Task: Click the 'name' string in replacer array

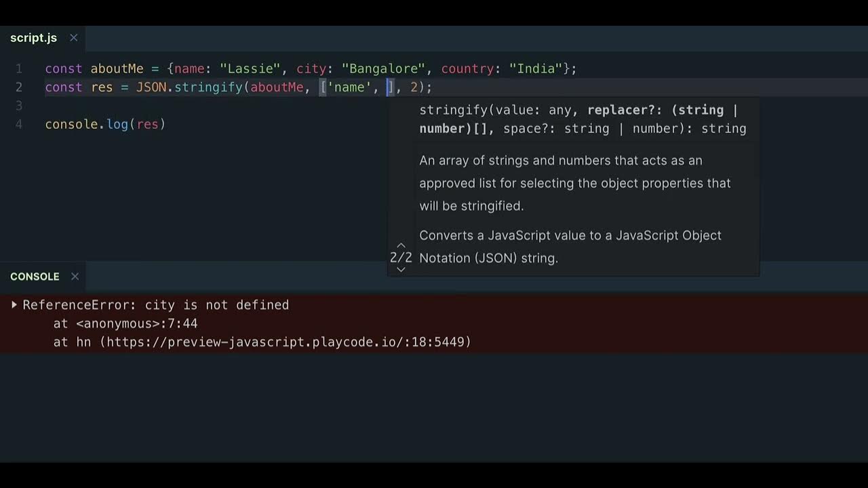Action: coord(349,87)
